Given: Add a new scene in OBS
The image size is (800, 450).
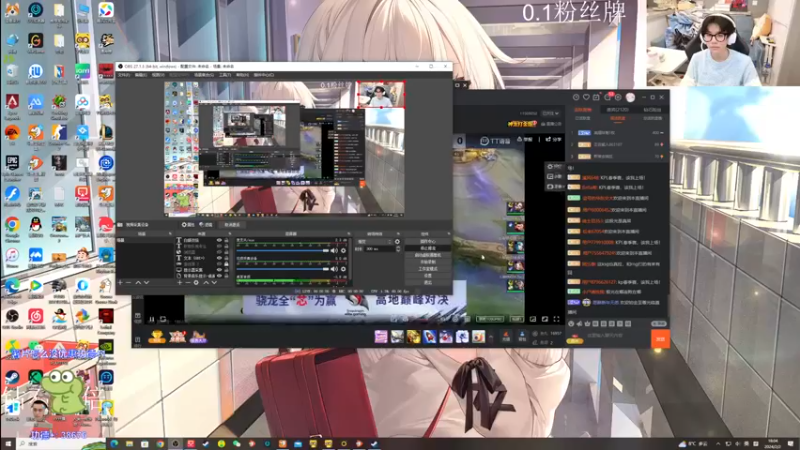Looking at the screenshot, I should tap(120, 282).
